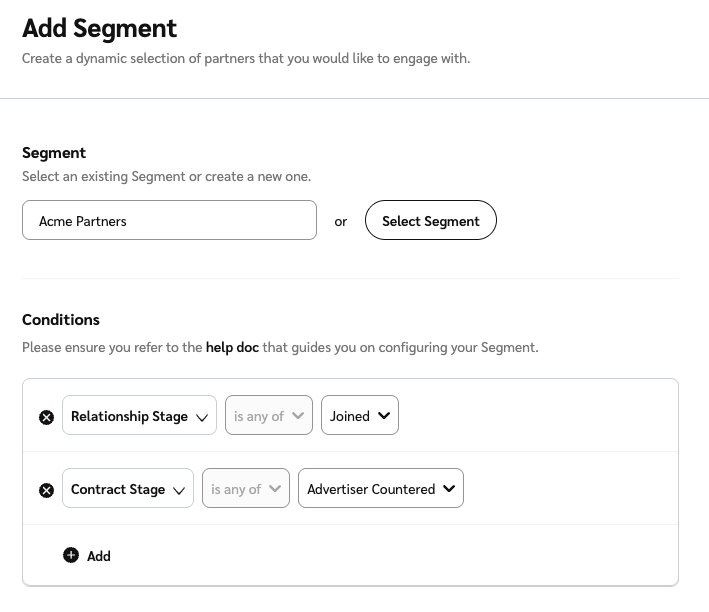Click the chevron in Contract Stage selector
The width and height of the screenshot is (709, 612).
click(x=179, y=490)
